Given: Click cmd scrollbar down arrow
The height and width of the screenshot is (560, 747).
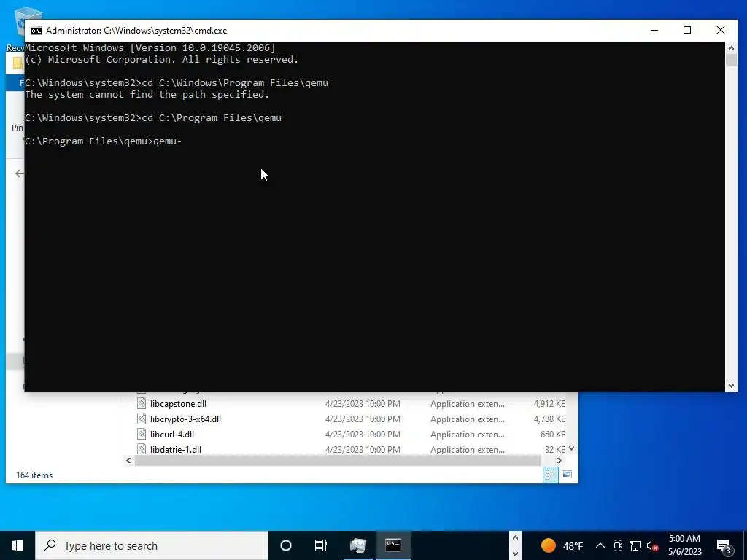Looking at the screenshot, I should (731, 386).
